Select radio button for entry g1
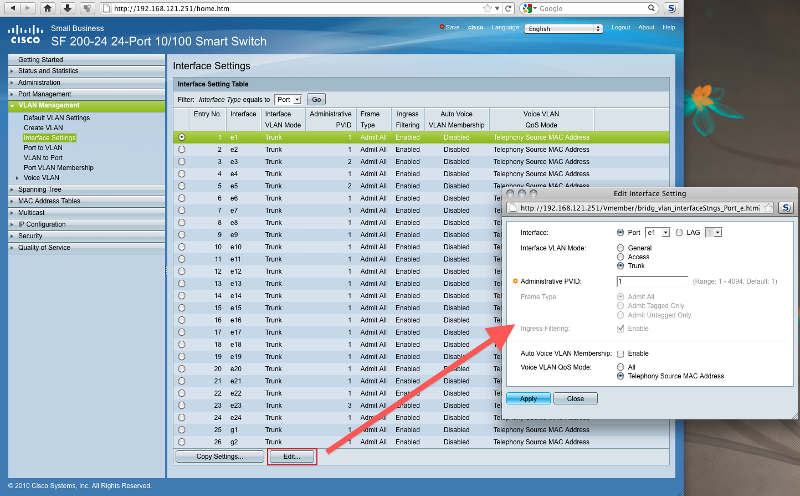Viewport: 800px width, 496px height. 182,430
